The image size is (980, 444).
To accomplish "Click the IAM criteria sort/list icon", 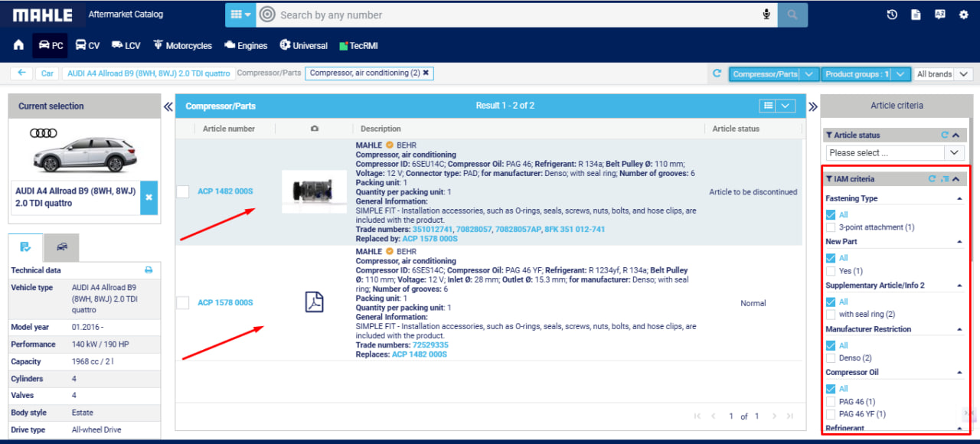I will tap(945, 179).
